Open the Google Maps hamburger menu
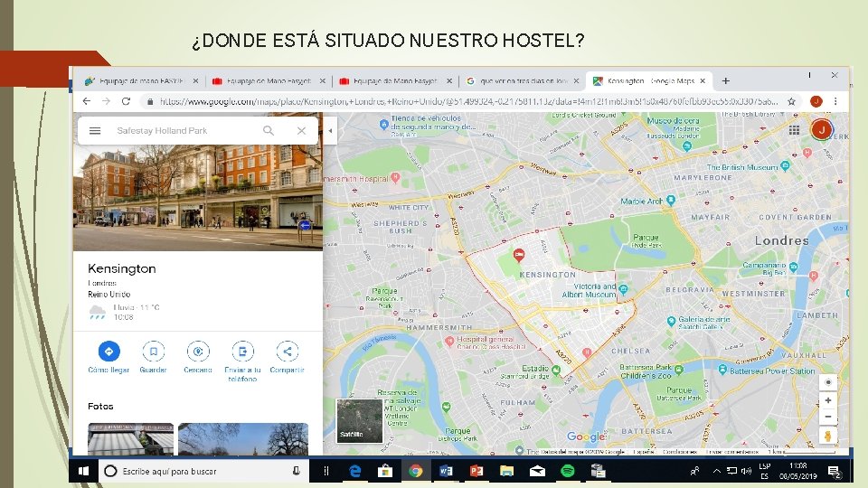 point(95,130)
